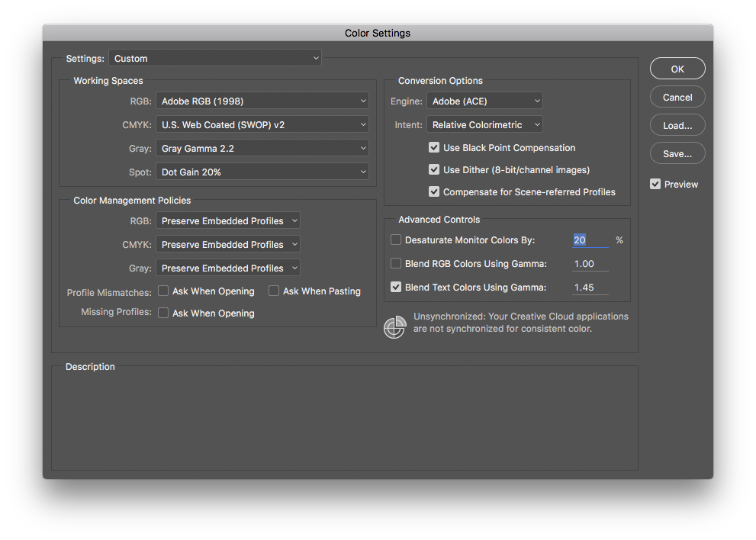The width and height of the screenshot is (756, 540).
Task: Expand the CMYK working space list
Action: click(262, 125)
